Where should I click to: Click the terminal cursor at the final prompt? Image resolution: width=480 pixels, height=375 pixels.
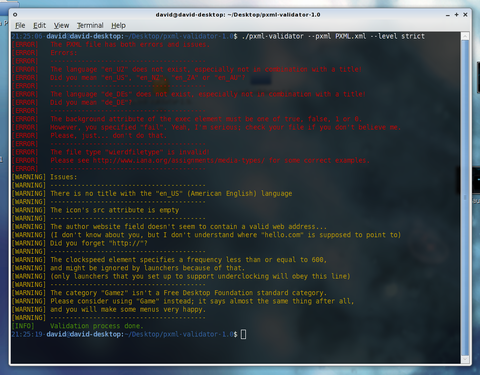pyautogui.click(x=243, y=334)
